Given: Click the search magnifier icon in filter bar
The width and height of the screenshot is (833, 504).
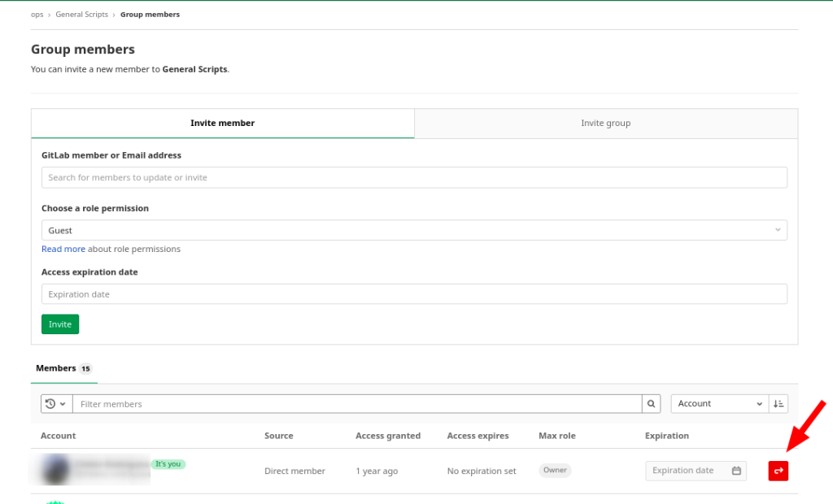Looking at the screenshot, I should (650, 403).
